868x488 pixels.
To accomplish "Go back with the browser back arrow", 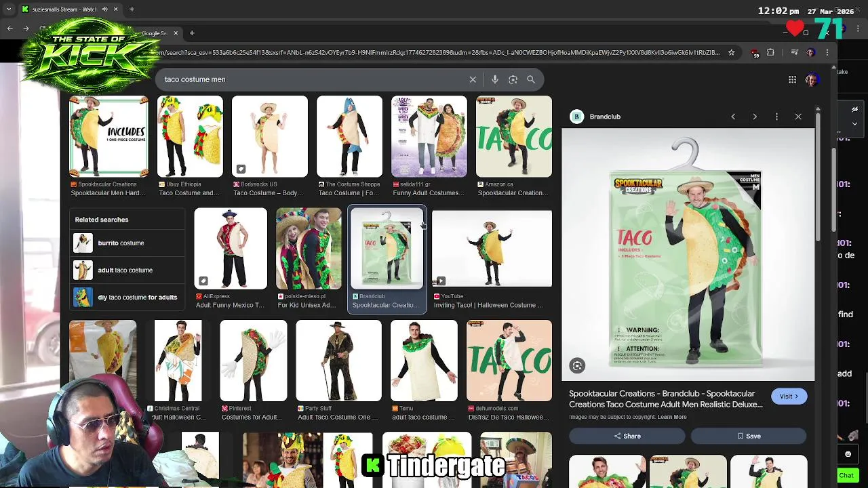I will pos(9,28).
